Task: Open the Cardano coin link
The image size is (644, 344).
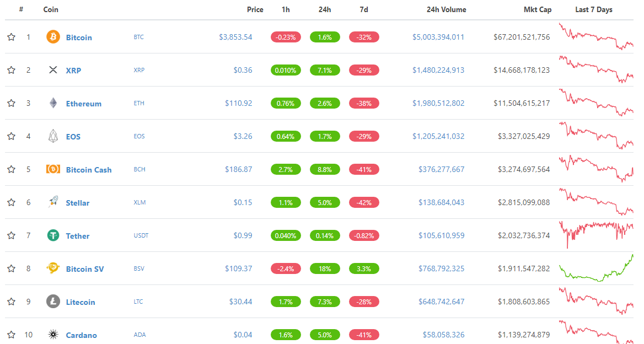Action: (x=81, y=335)
